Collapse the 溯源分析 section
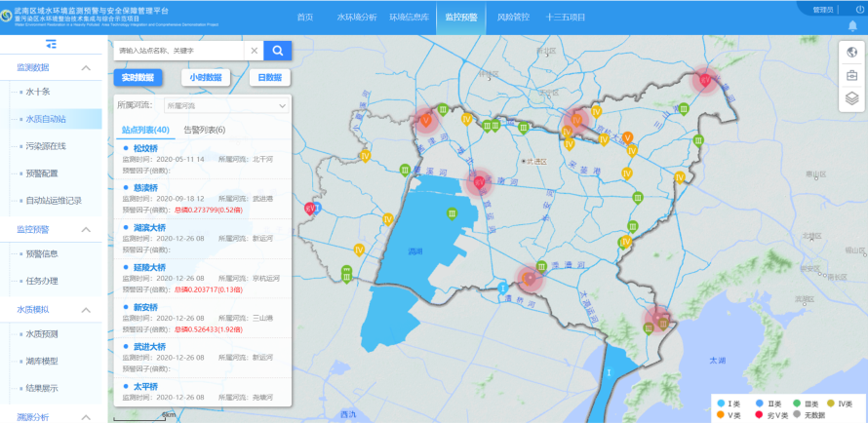Viewport: 868px width, 423px height. 86,417
